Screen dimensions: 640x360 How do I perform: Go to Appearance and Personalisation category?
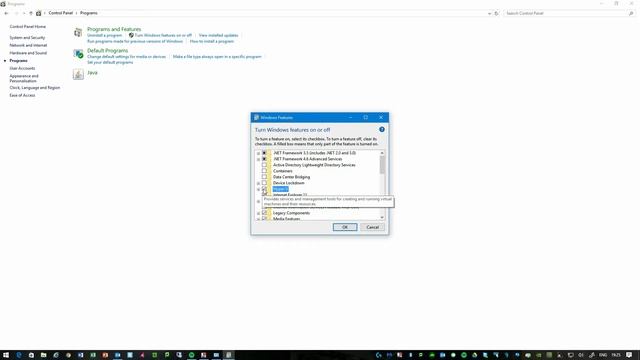24,78
